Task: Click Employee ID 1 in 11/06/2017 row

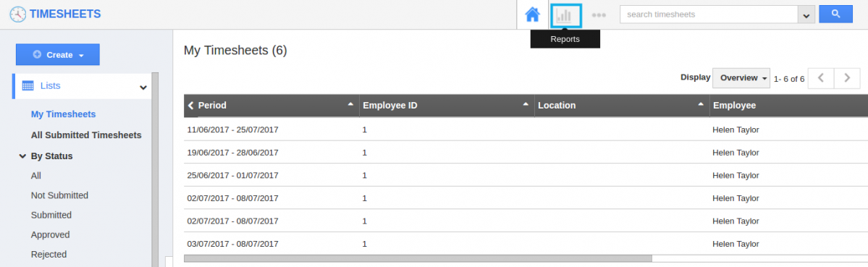Action: tap(364, 130)
